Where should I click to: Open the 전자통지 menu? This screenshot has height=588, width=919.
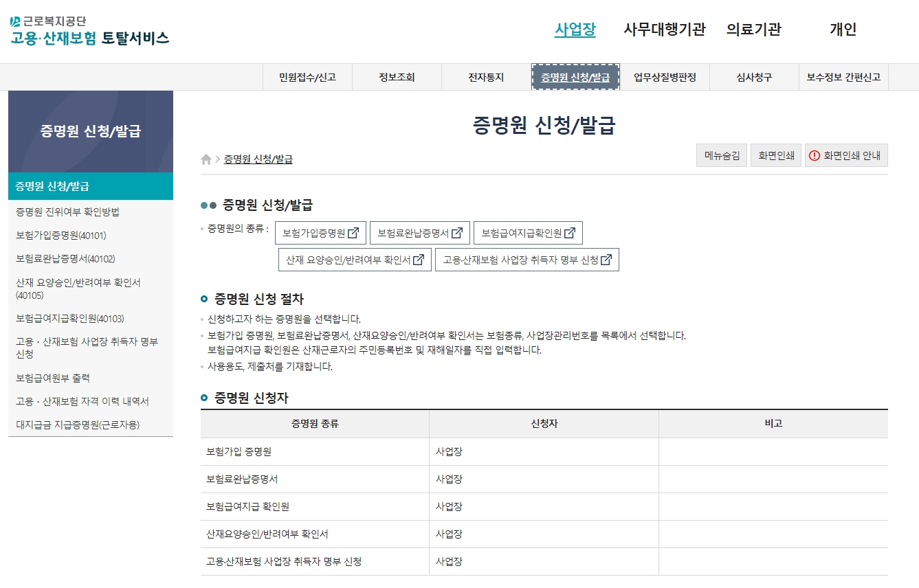(x=485, y=77)
